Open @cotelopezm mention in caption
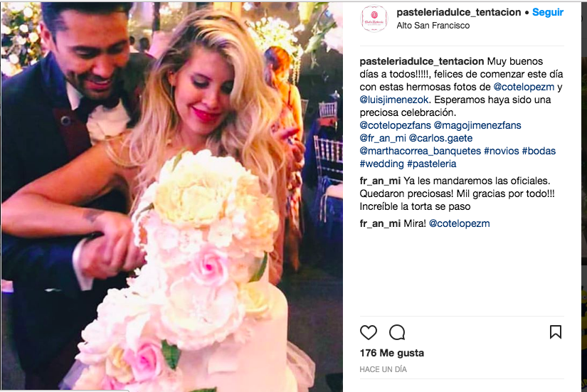This screenshot has width=587, height=392. click(x=524, y=87)
